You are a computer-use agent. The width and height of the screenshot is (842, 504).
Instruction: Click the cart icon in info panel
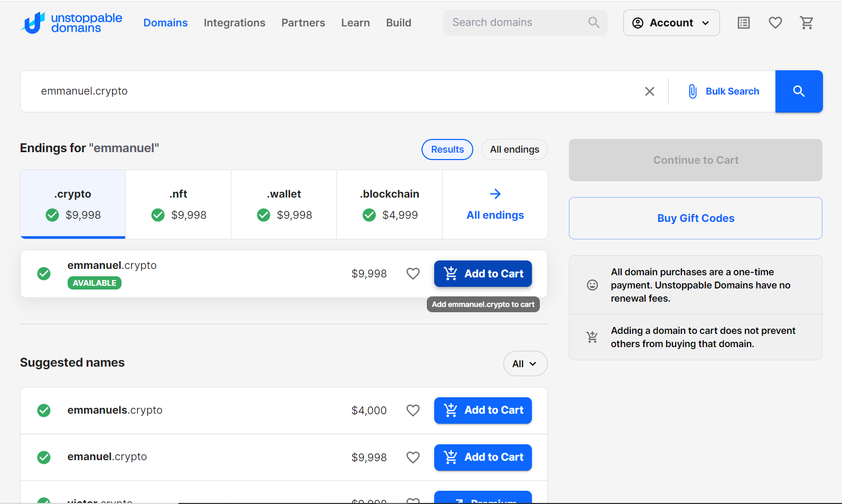click(x=593, y=337)
